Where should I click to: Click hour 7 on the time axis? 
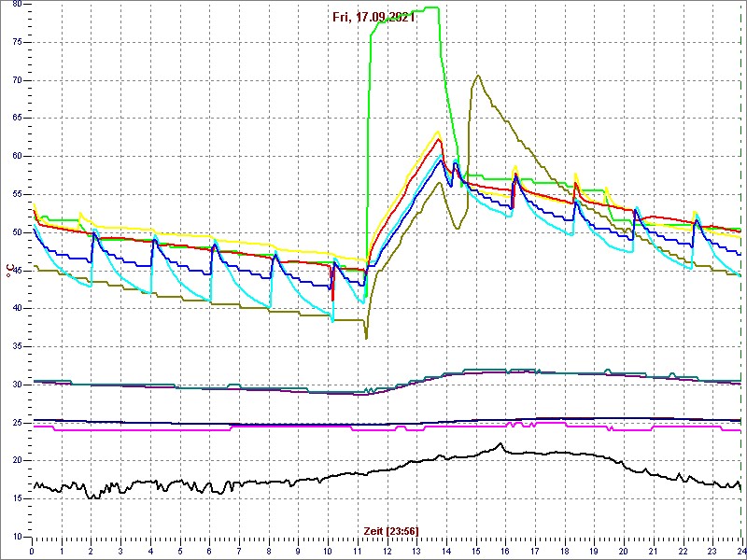pyautogui.click(x=239, y=551)
